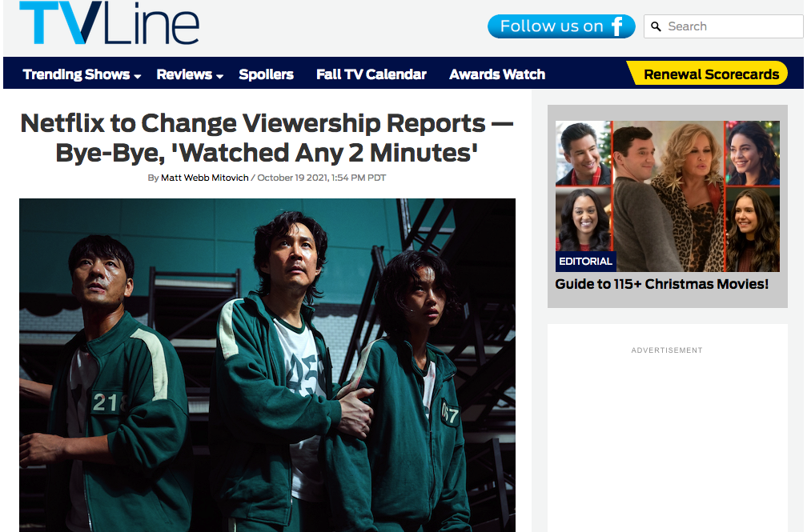Image resolution: width=807 pixels, height=532 pixels.
Task: Click the EDITORIAL label badge
Action: click(586, 262)
